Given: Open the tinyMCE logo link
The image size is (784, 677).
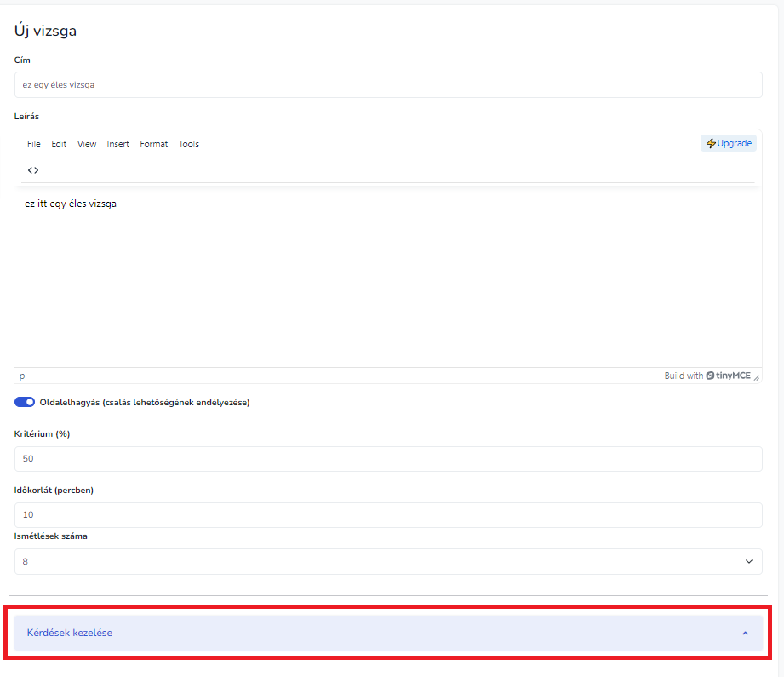Looking at the screenshot, I should tap(728, 376).
